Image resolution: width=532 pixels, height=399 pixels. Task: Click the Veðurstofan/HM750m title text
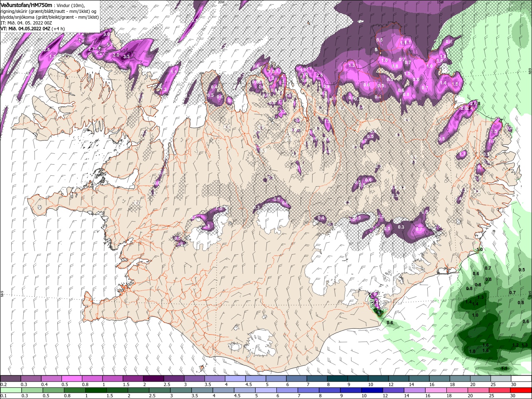[x=27, y=5]
